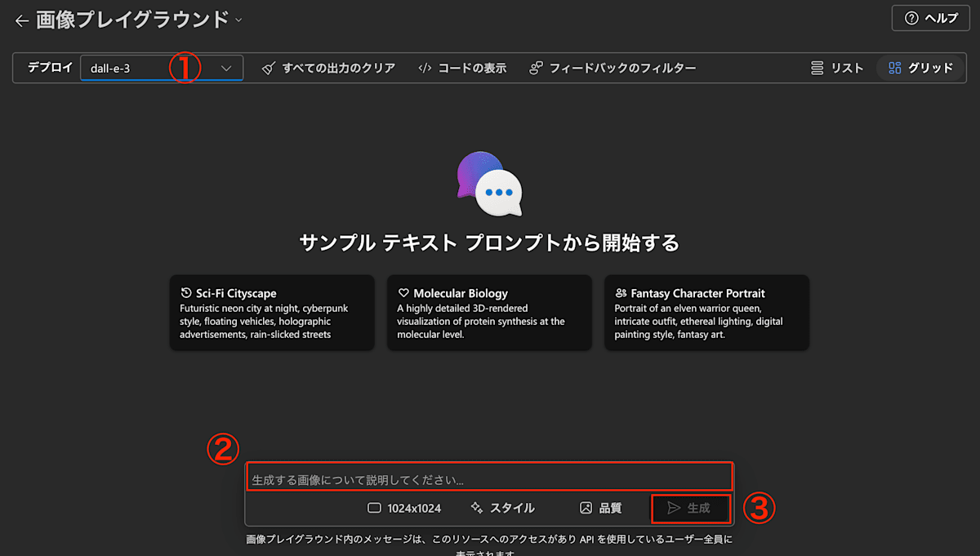Open the ヘルプ help button
This screenshot has height=556, width=980.
click(930, 18)
